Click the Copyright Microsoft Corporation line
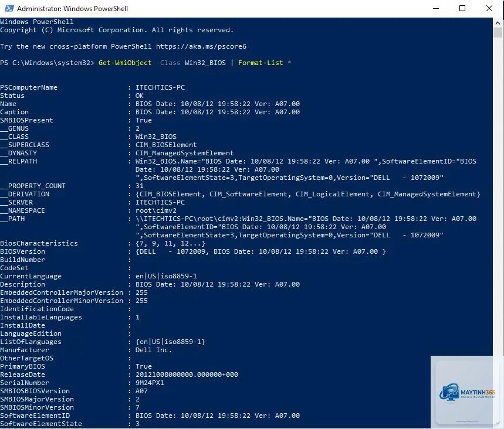 [117, 30]
